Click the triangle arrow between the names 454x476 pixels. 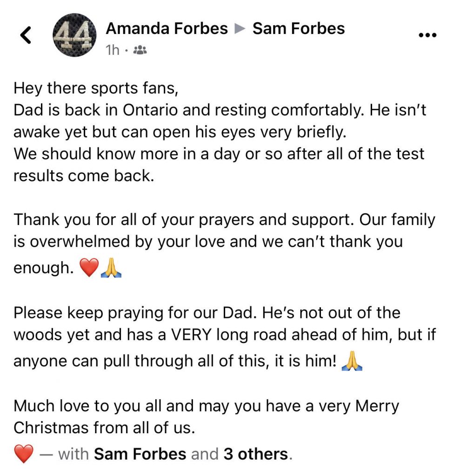pyautogui.click(x=240, y=29)
